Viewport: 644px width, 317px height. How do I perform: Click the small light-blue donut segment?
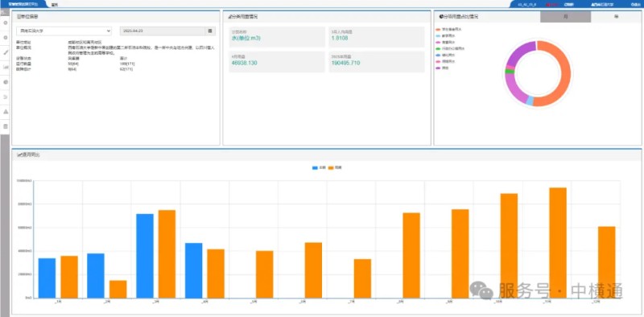[x=530, y=101]
